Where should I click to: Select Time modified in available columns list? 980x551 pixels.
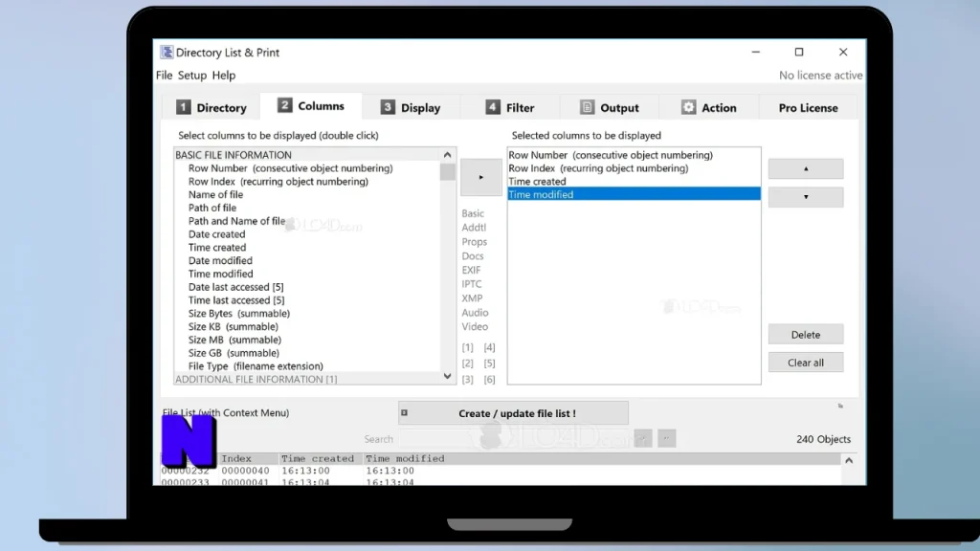coord(221,274)
